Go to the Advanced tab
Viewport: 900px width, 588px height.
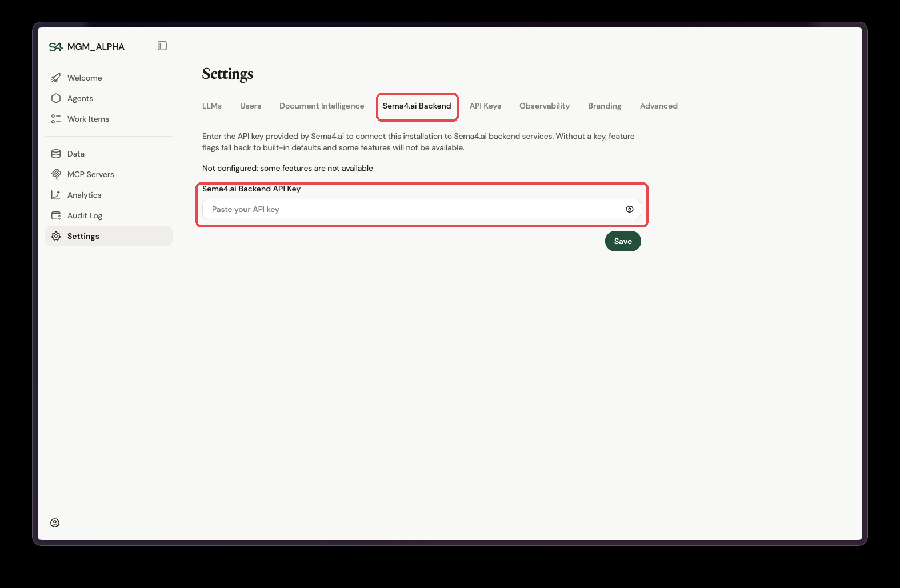(x=659, y=106)
